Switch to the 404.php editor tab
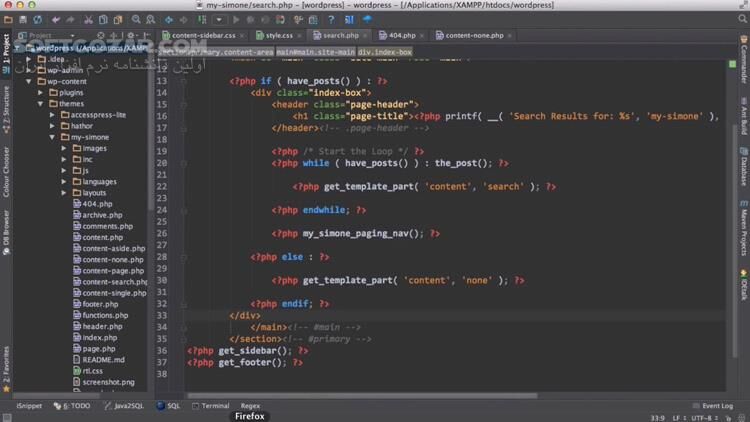This screenshot has width=750, height=422. click(x=402, y=35)
